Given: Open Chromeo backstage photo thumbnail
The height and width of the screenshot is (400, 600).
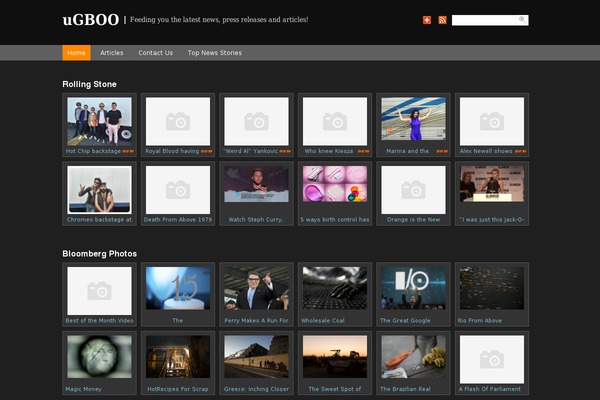Looking at the screenshot, I should click(x=99, y=190).
